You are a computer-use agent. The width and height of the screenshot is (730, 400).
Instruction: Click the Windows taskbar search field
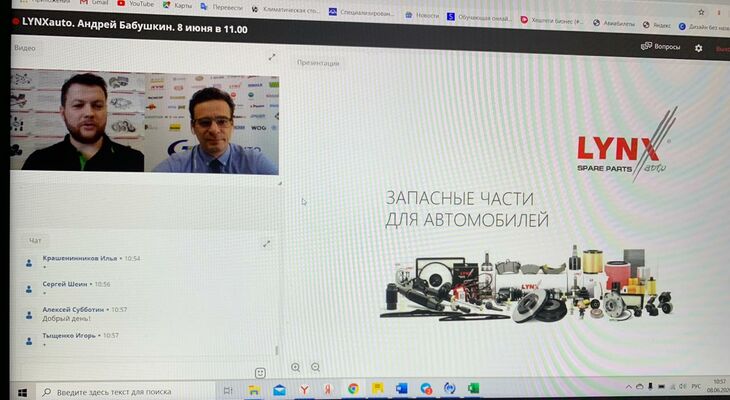126,392
